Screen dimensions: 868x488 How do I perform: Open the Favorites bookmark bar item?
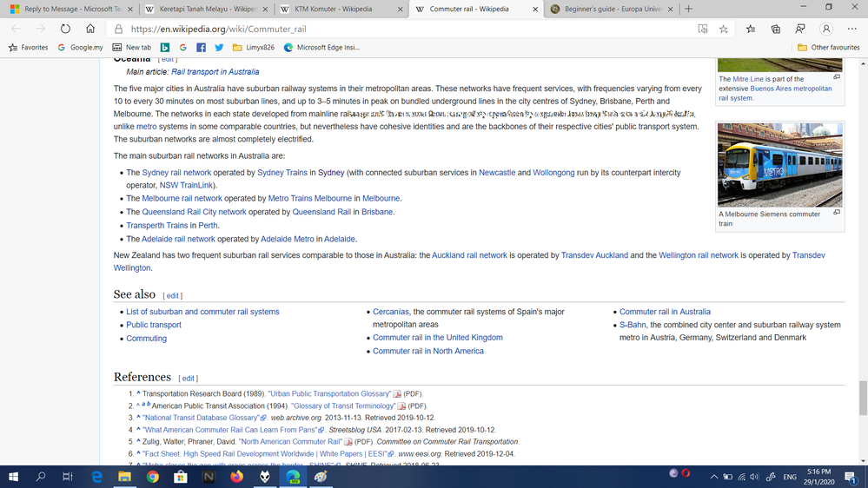tap(28, 48)
